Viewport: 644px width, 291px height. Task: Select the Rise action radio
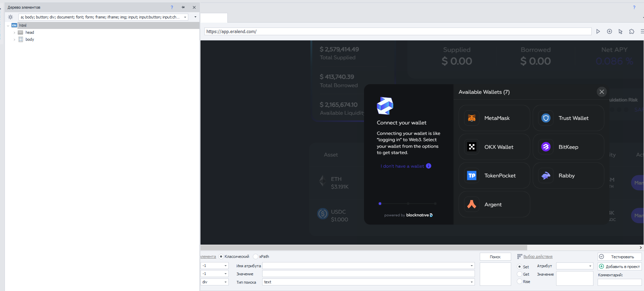[x=520, y=282]
